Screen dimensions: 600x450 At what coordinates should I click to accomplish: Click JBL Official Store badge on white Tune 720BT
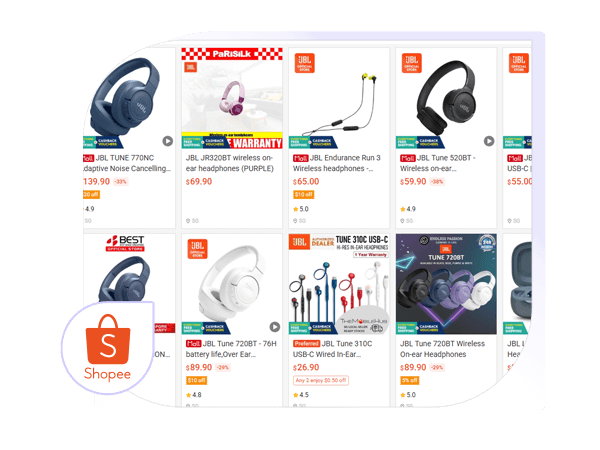click(x=197, y=249)
